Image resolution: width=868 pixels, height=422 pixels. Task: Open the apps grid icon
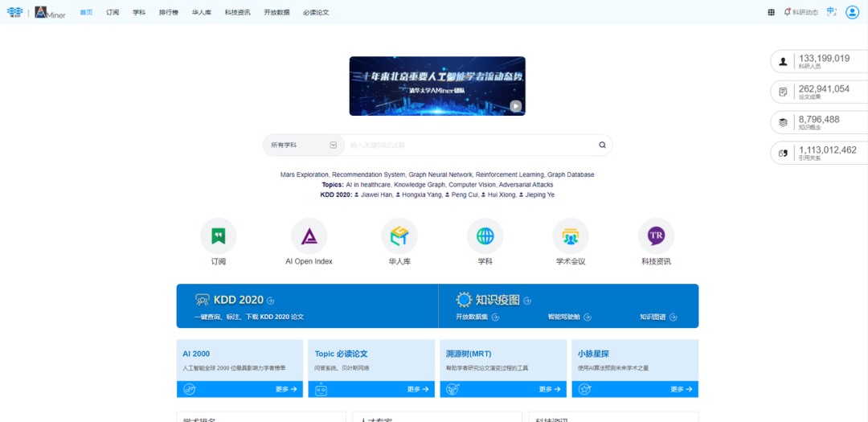[x=771, y=12]
